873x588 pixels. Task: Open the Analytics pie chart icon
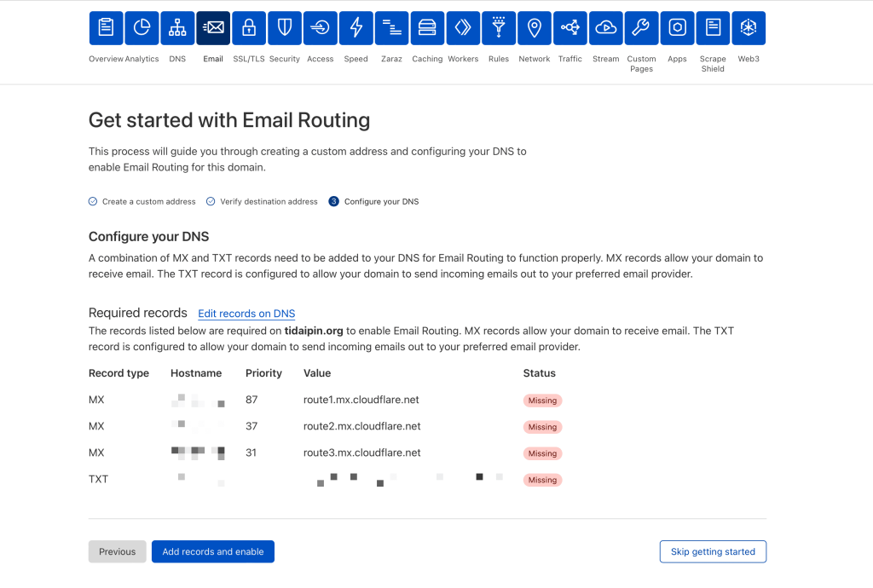(142, 28)
